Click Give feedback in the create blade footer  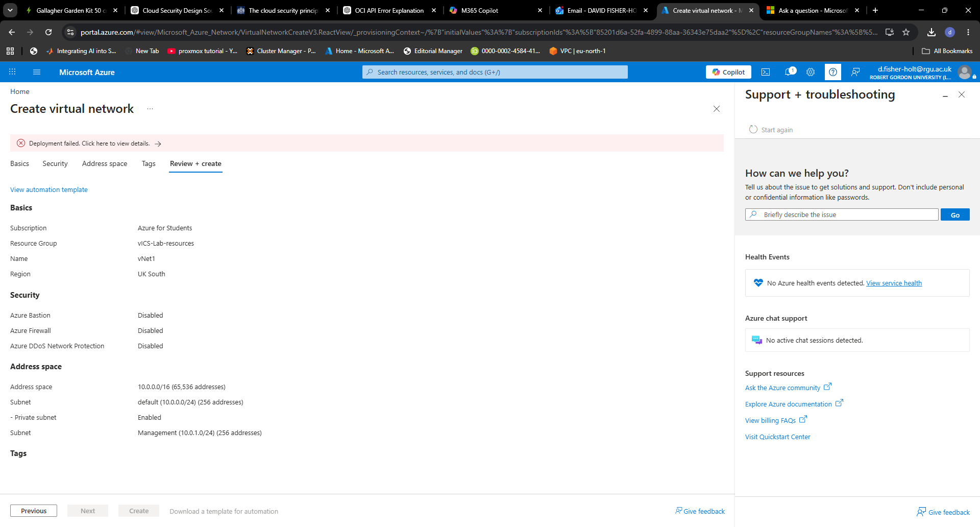click(700, 511)
